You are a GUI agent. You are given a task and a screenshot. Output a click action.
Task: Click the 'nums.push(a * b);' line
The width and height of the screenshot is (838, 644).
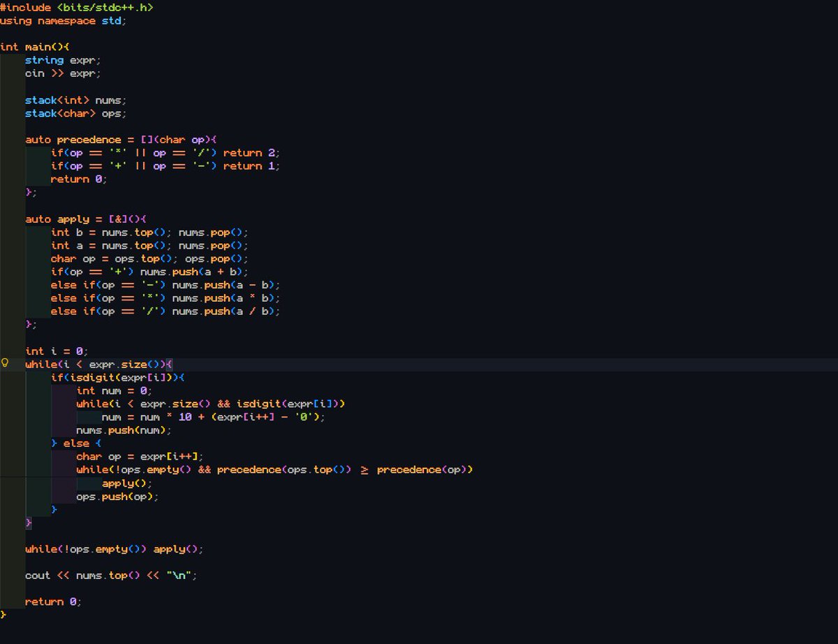point(166,299)
